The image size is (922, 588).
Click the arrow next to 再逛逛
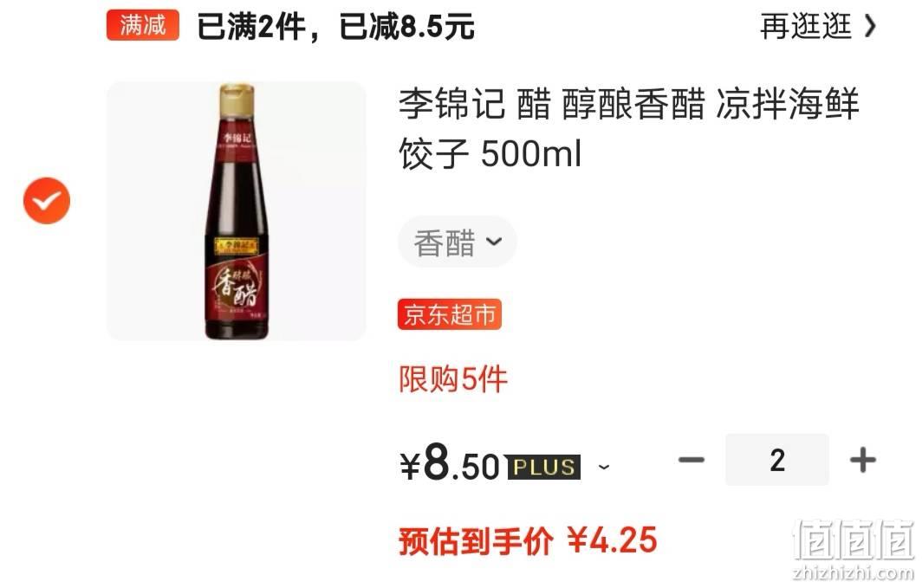[870, 27]
